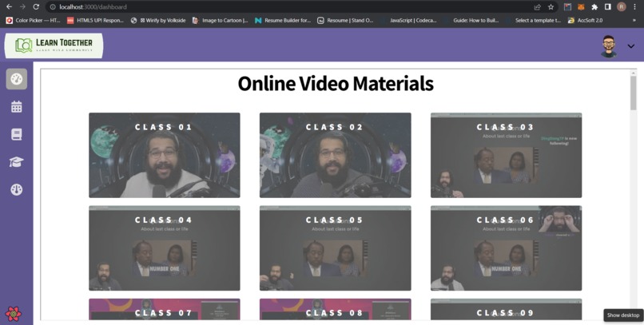Viewport: 644px width, 325px height.
Task: Open the Class 03 video thumbnail
Action: (x=506, y=155)
